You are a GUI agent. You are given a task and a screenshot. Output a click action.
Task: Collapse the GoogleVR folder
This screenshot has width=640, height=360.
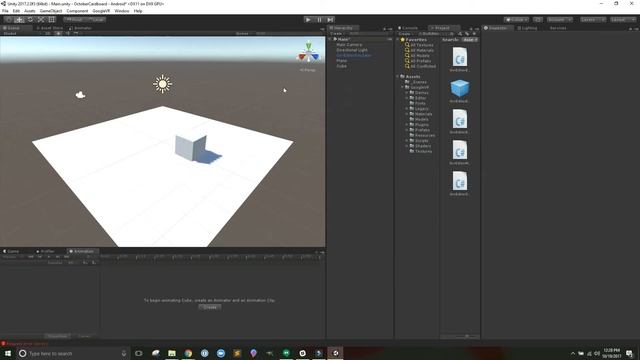tap(402, 87)
